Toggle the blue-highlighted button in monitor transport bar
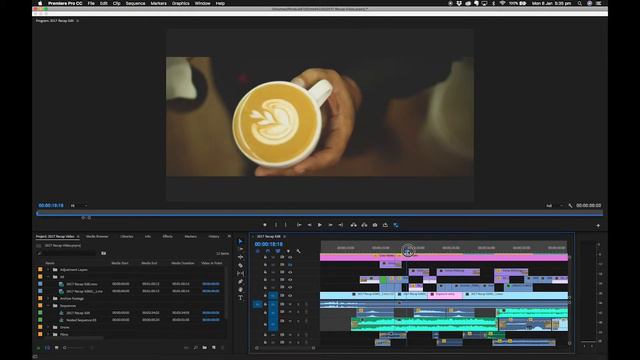This screenshot has width=640, height=360. coord(396,225)
